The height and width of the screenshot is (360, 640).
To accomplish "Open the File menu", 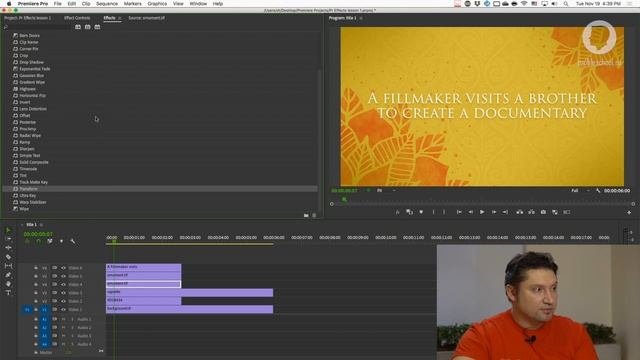I will (x=58, y=4).
